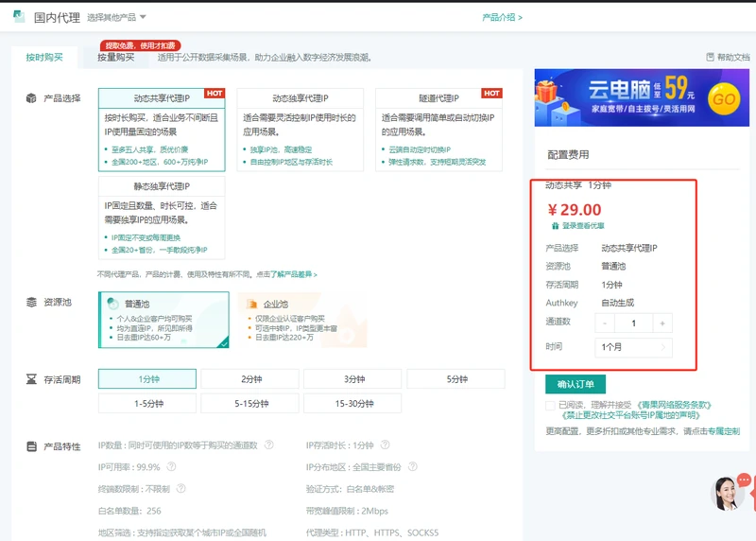The width and height of the screenshot is (756, 541).
Task: Open the 时间 1个月 dropdown
Action: click(x=633, y=347)
